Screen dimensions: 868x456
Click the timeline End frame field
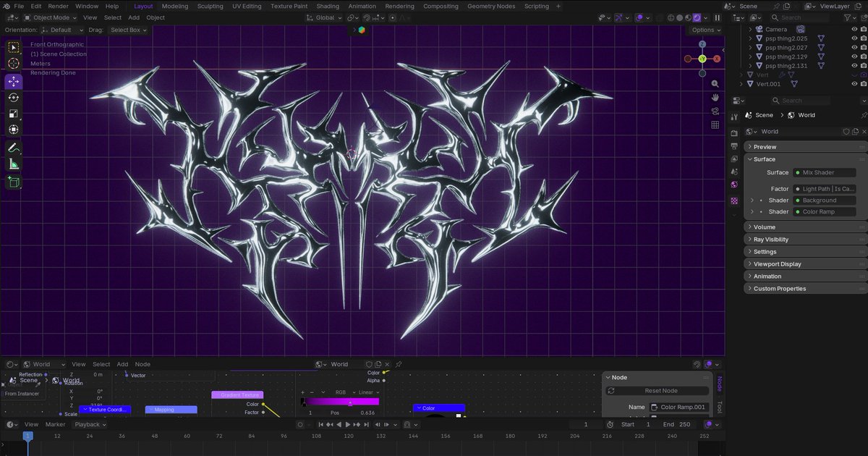click(x=676, y=424)
